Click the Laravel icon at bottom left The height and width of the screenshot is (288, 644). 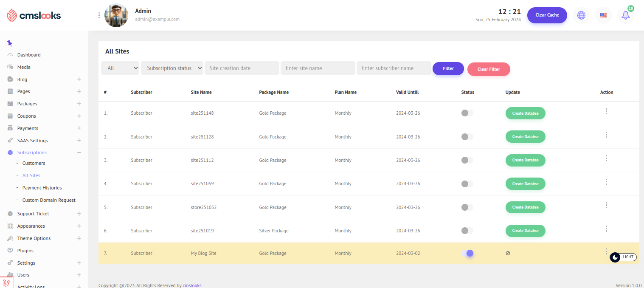pyautogui.click(x=6, y=283)
